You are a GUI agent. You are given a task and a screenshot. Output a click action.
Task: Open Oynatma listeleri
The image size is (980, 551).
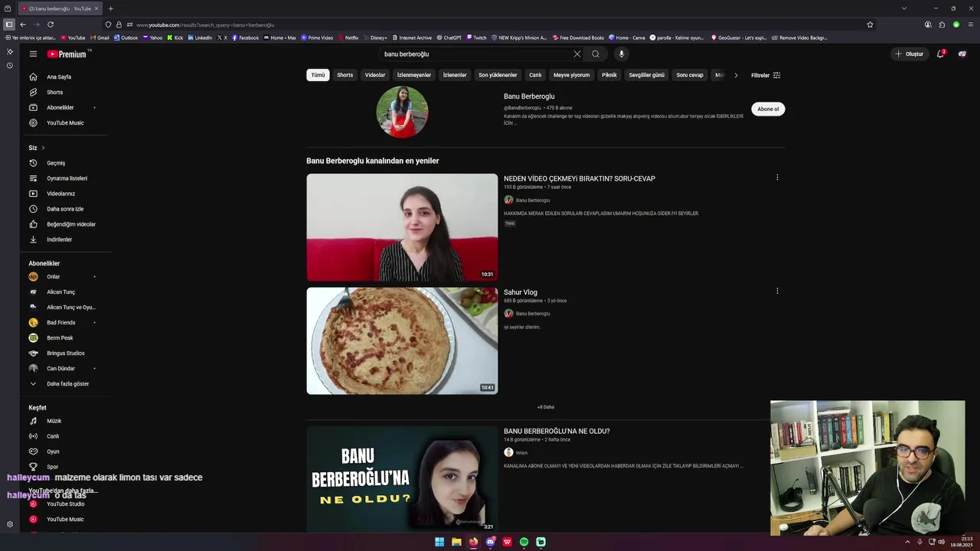pyautogui.click(x=67, y=178)
